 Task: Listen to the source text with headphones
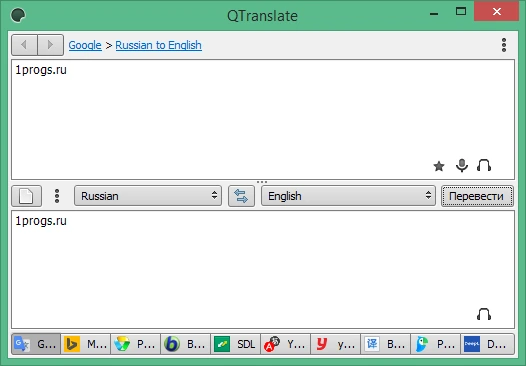(484, 166)
